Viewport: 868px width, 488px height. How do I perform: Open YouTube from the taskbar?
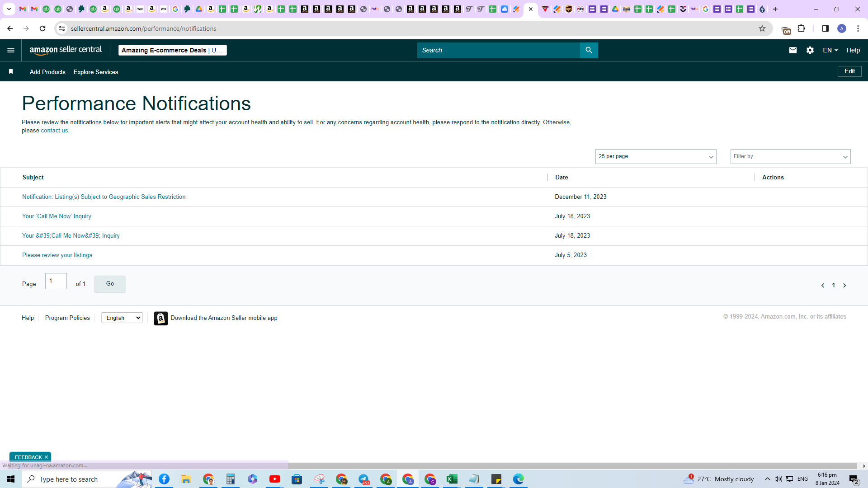(x=274, y=479)
